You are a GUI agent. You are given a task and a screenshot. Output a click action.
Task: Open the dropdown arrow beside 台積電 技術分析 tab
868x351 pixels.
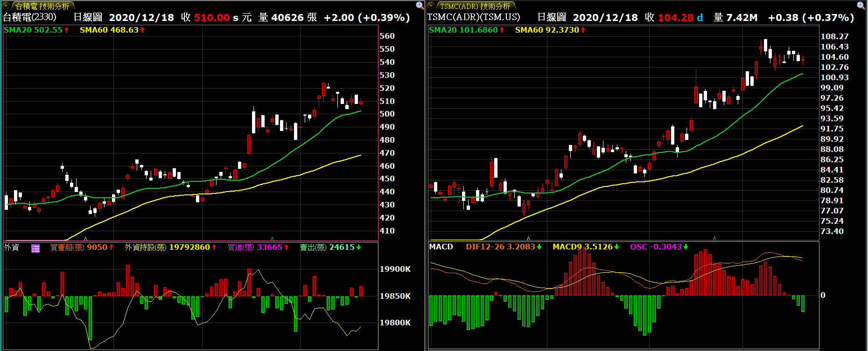tap(7, 6)
